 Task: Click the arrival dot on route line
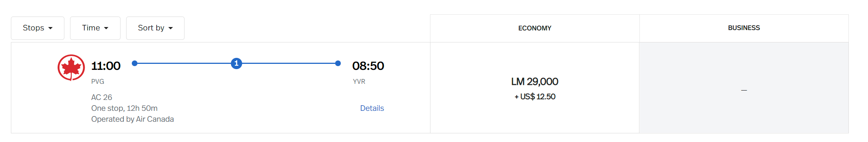pos(338,63)
